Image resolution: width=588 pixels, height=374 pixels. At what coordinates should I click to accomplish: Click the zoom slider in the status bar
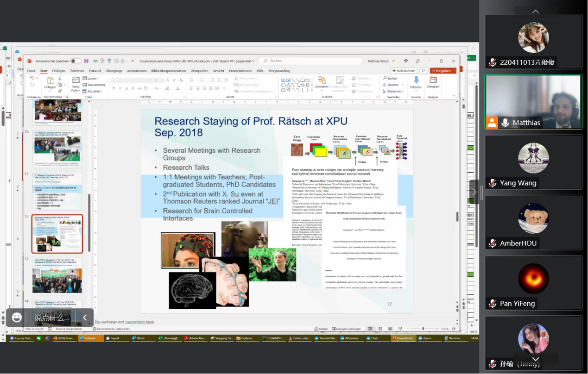coord(423,329)
